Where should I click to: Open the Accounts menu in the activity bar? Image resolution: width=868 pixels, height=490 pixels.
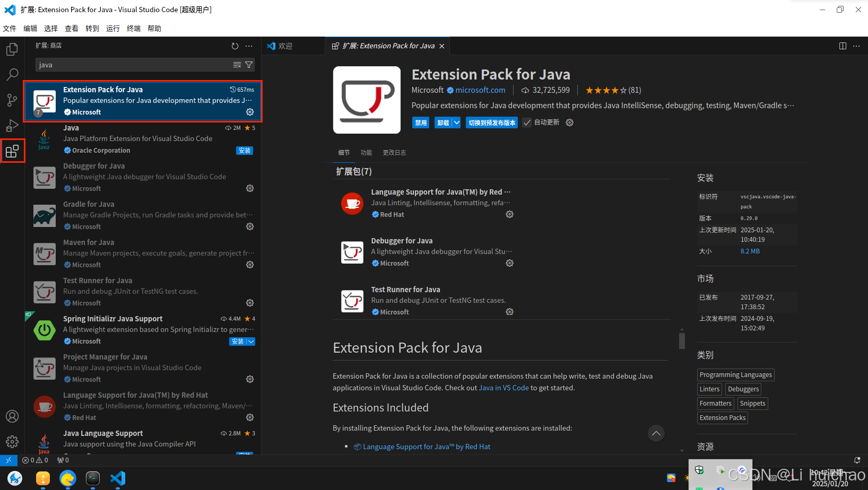coord(12,416)
